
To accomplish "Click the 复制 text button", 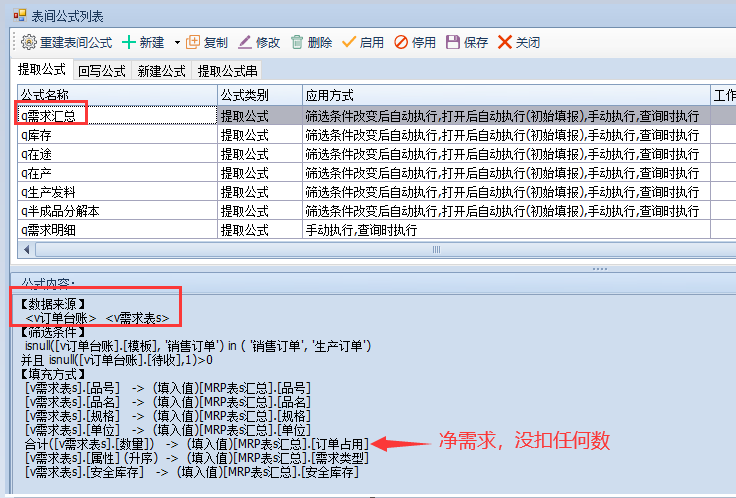I will (215, 43).
